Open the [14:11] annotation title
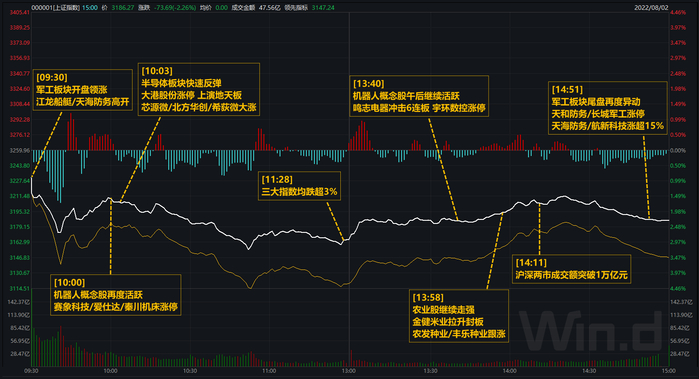 [x=531, y=263]
